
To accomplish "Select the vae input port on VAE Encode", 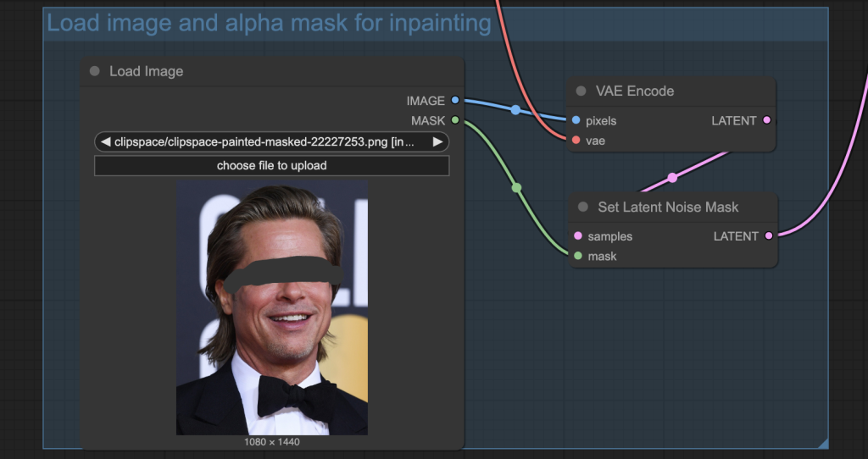I will [576, 141].
